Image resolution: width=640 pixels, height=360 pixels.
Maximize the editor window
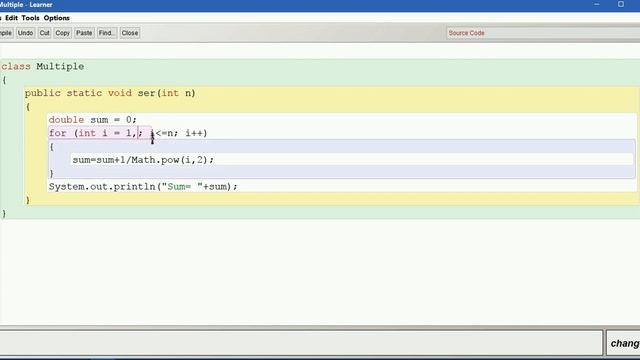coord(621,4)
